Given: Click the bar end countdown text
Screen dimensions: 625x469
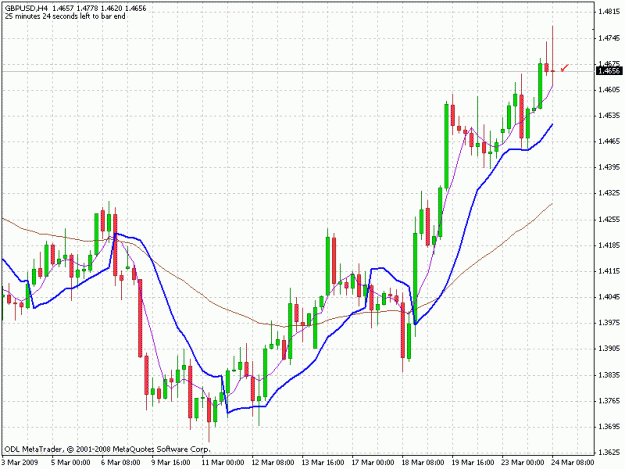Looking at the screenshot, I should [65, 16].
